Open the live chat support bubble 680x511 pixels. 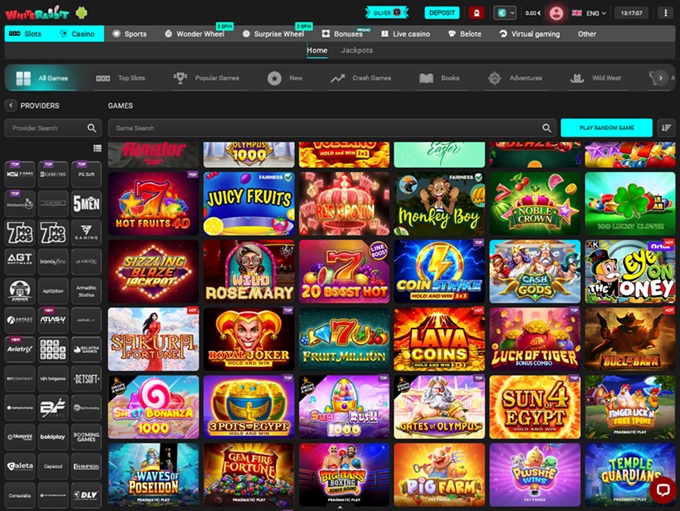pyautogui.click(x=662, y=490)
